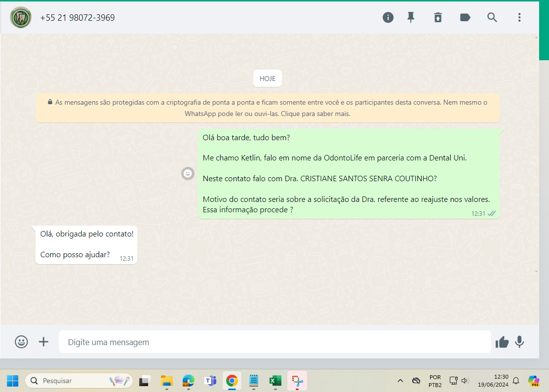549x392 pixels.
Task: Open the label tag icon
Action: 465,17
